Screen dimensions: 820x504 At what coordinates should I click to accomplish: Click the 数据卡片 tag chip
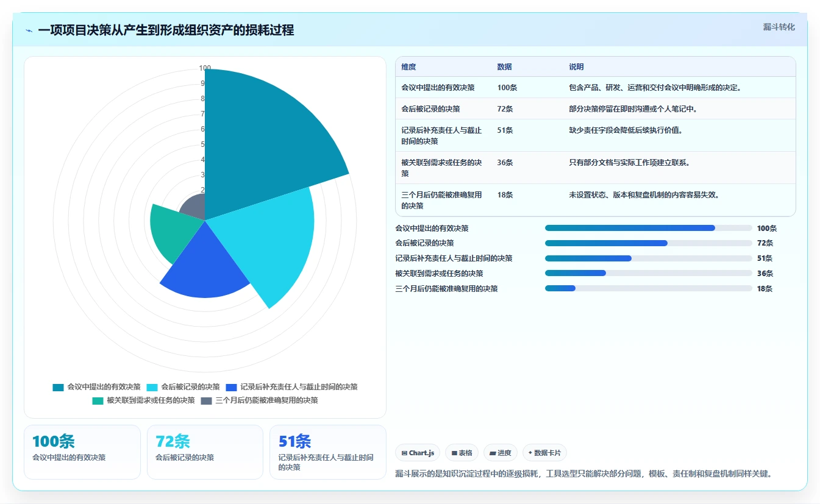544,453
